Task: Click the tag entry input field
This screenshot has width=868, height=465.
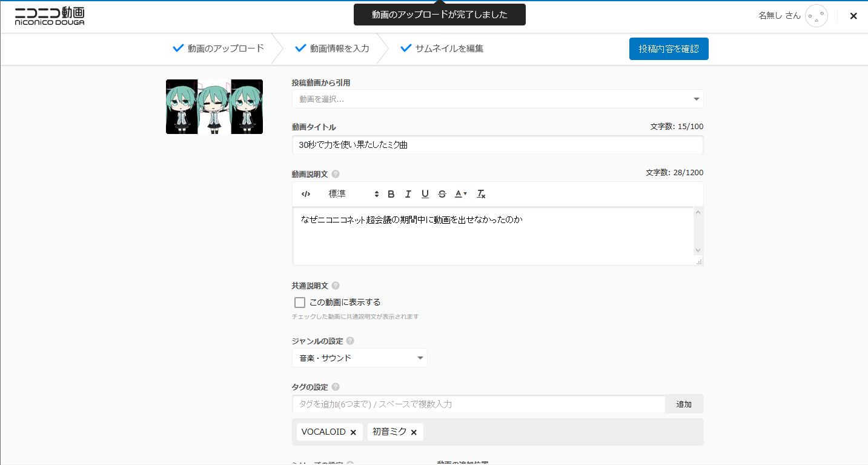Action: (479, 404)
